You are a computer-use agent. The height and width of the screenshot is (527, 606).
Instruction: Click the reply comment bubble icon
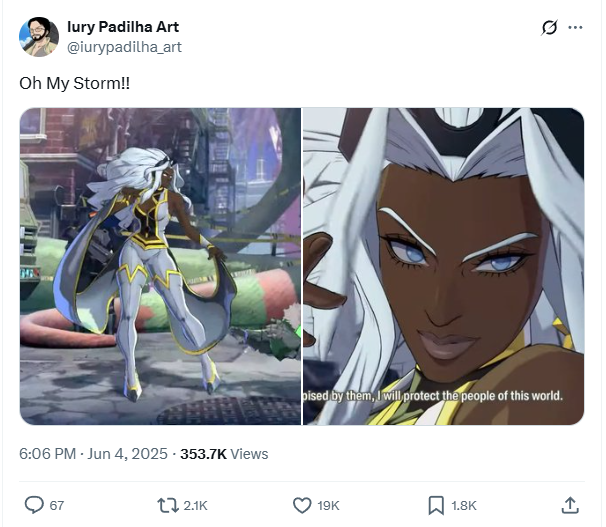coord(34,505)
